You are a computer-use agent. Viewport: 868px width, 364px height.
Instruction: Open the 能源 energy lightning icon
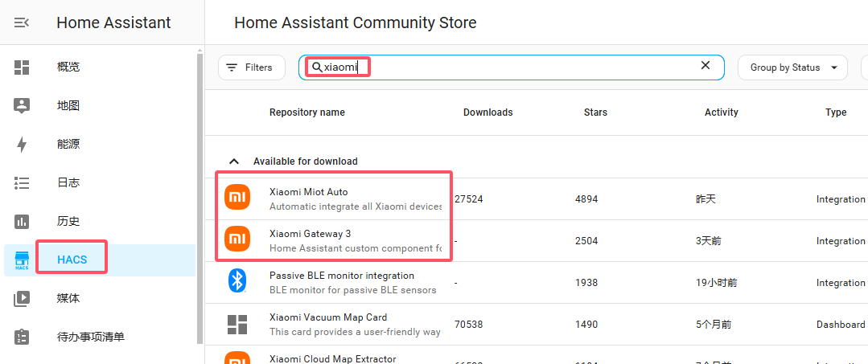pyautogui.click(x=22, y=145)
